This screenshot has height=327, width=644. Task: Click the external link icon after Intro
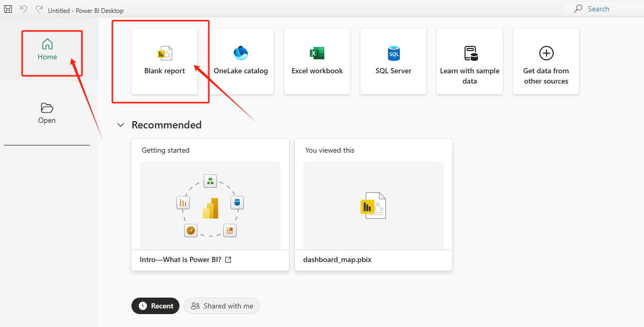pos(228,259)
